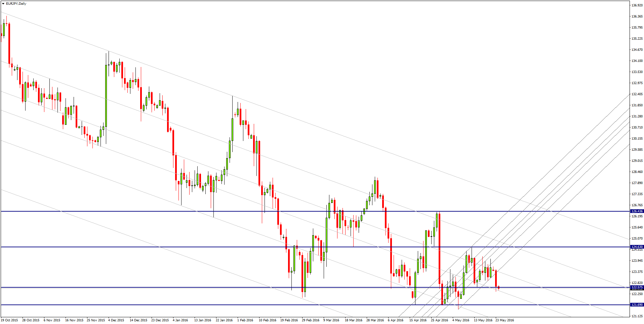Click the 131.280 price axis value
This screenshot has width=644, height=324.
[637, 116]
